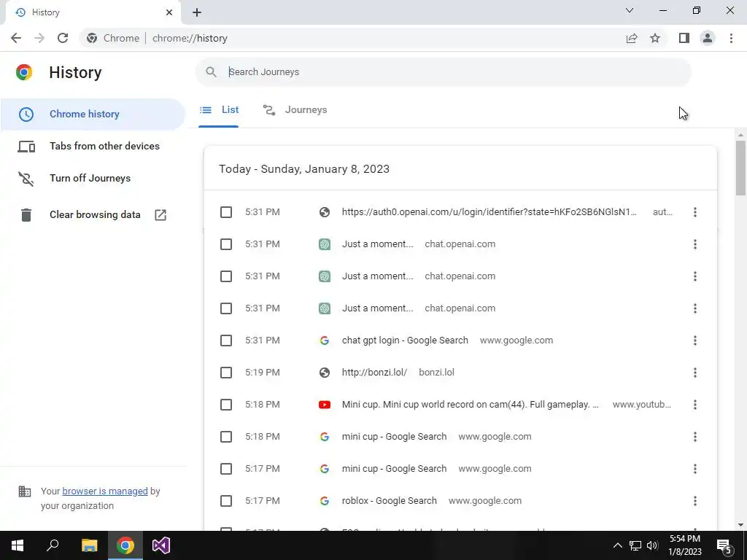Click Chrome icon in taskbar
The height and width of the screenshot is (560, 747).
125,545
